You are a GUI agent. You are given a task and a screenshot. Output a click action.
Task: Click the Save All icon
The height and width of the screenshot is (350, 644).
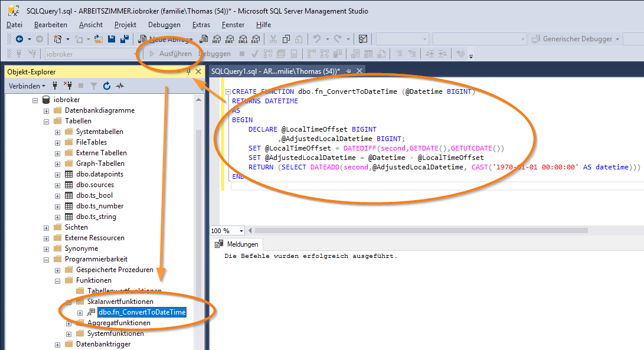pyautogui.click(x=125, y=39)
